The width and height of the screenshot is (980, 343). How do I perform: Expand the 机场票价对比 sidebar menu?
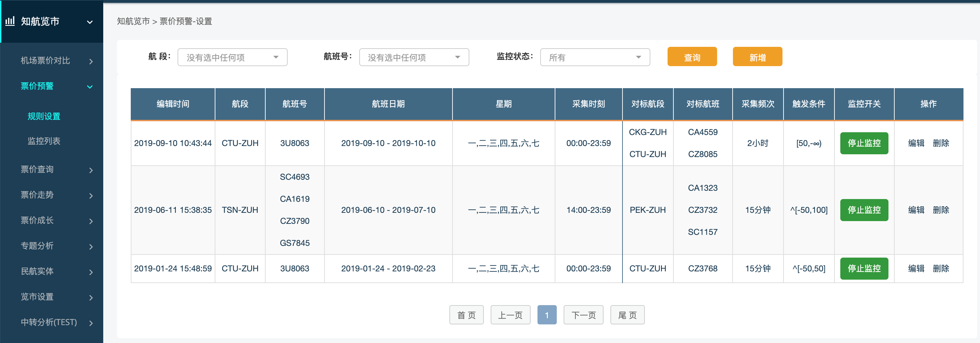click(x=90, y=61)
